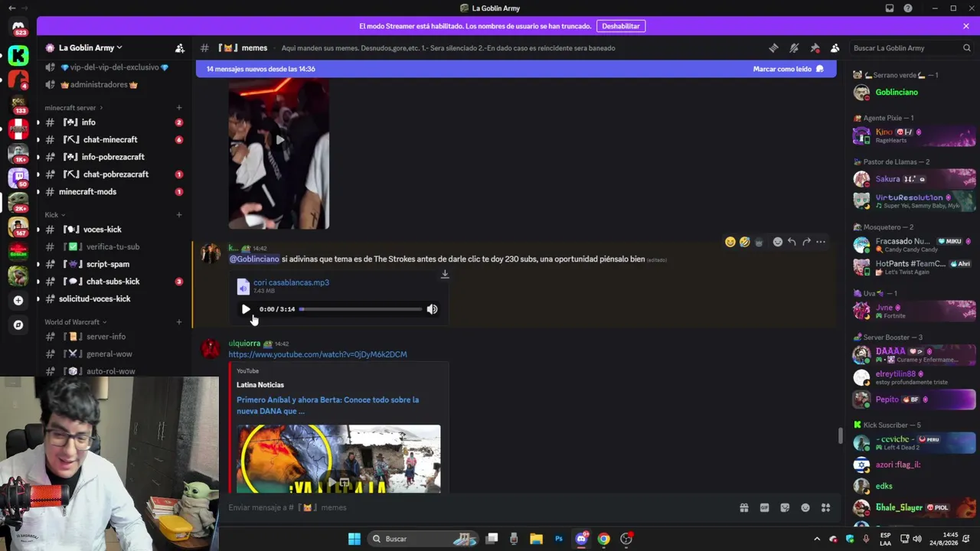Open the info-pobrezacraft channel
This screenshot has width=980, height=551.
(113, 157)
